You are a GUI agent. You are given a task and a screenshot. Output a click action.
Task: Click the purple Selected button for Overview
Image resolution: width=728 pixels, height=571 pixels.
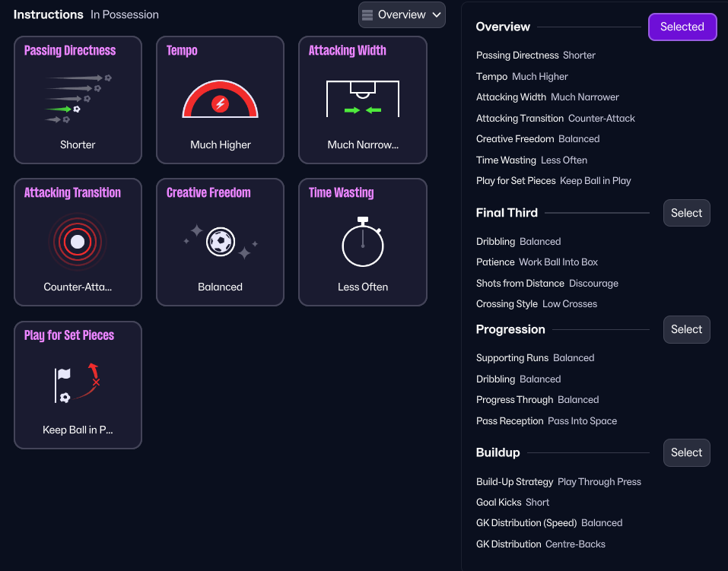tap(682, 27)
